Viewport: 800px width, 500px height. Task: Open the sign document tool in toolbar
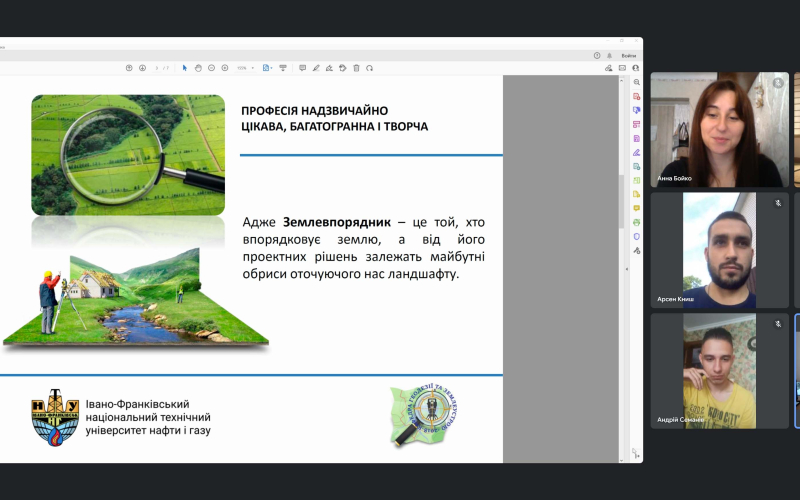point(329,68)
